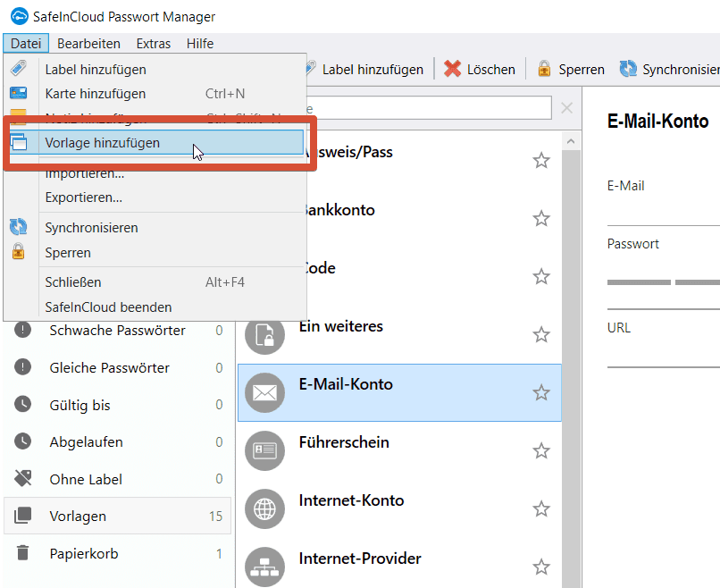Select 'SafeInCloud beenden' menu entry
The image size is (720, 588).
pos(156,307)
